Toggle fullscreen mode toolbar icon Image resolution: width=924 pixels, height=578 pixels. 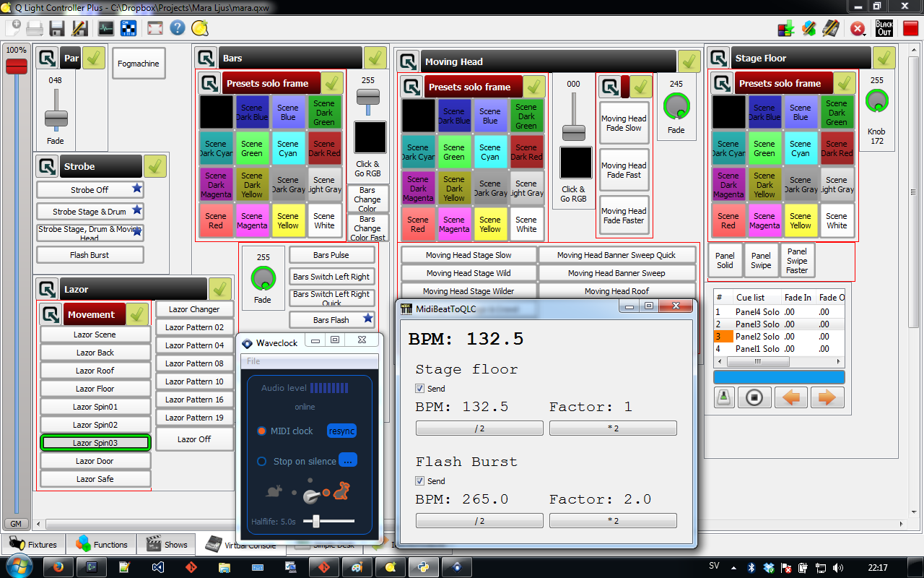pos(154,28)
